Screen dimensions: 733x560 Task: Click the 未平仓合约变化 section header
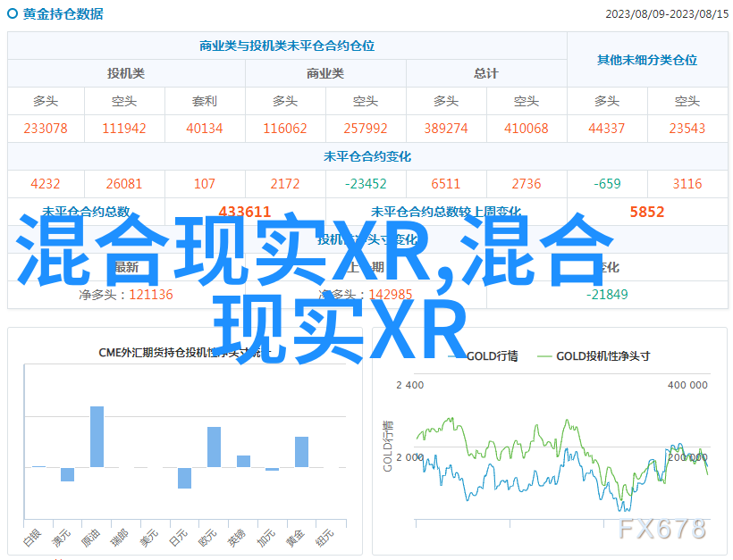tap(367, 156)
